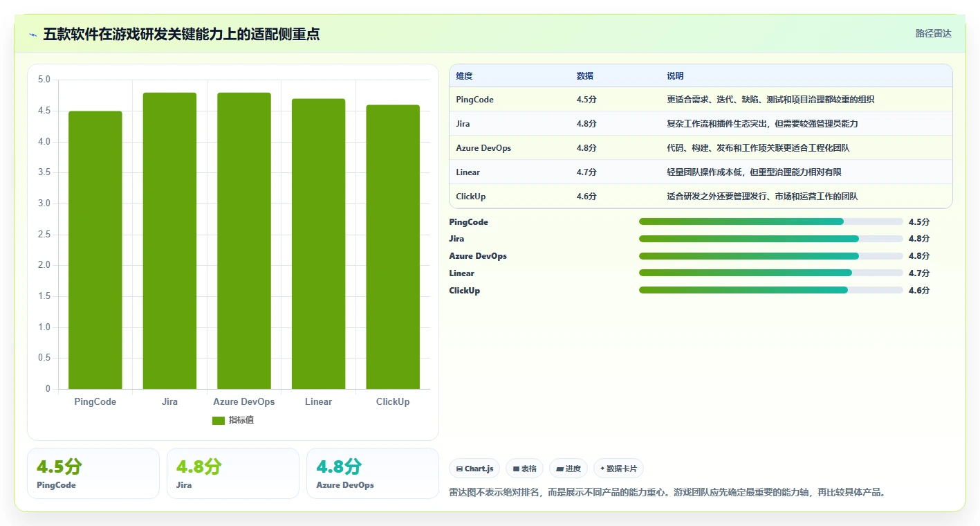This screenshot has height=526, width=980.
Task: Click the 4.6分 value beside ClickUp progress
Action: pyautogui.click(x=919, y=291)
